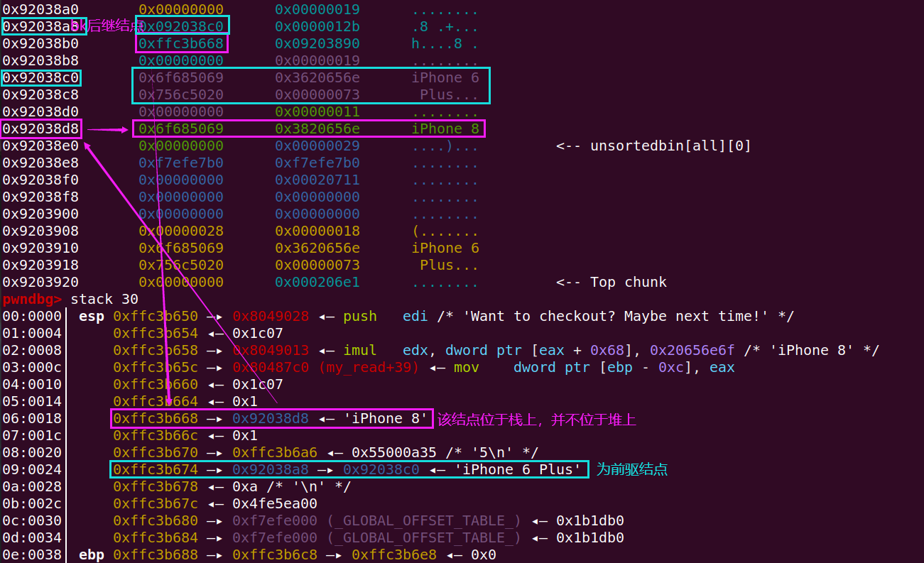
Task: Select the imul instruction mnemonic
Action: [360, 351]
